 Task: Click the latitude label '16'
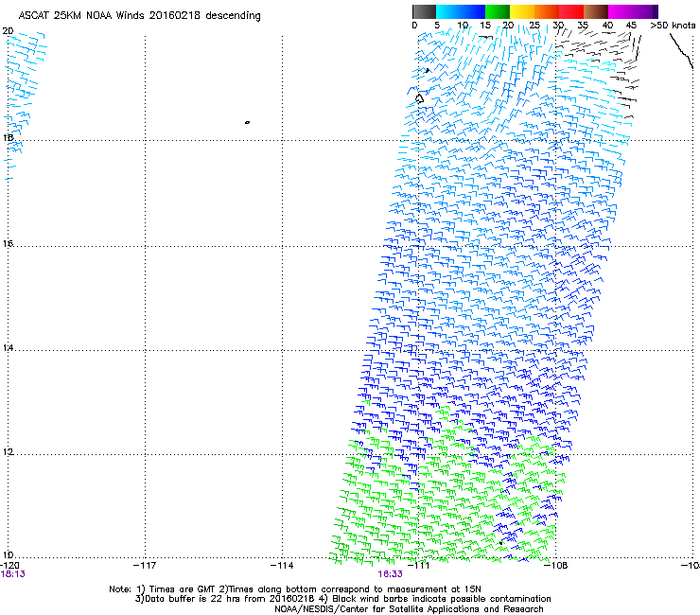pyautogui.click(x=8, y=243)
